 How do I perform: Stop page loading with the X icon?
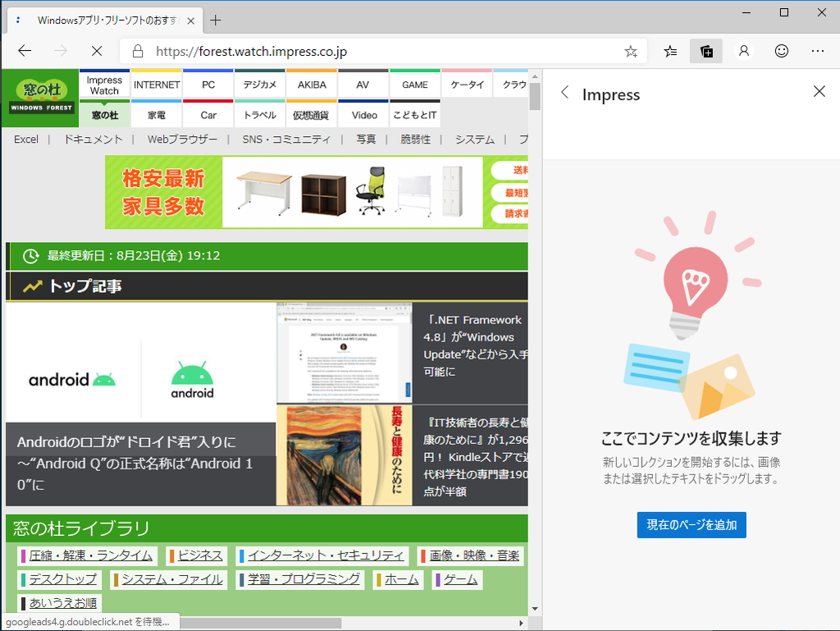96,51
